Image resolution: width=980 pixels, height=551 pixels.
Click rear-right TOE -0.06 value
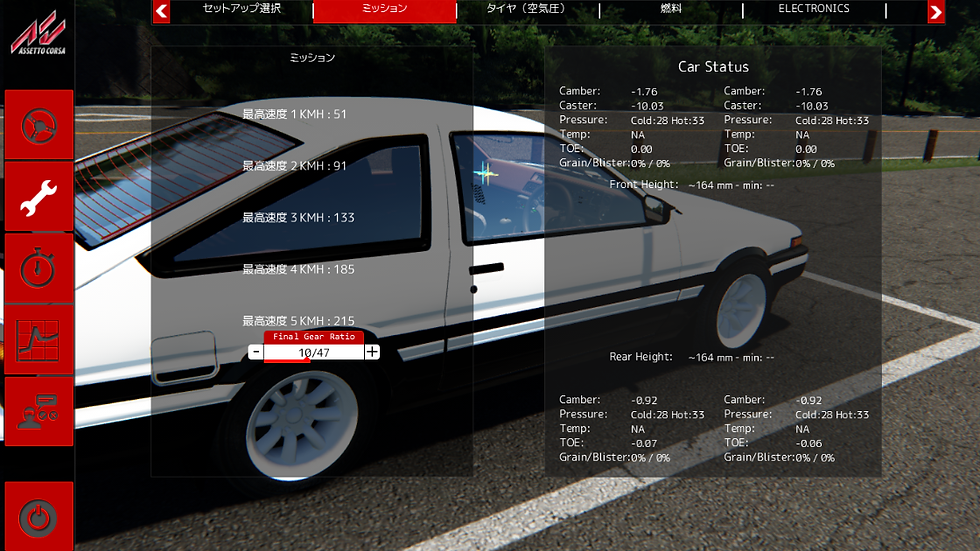click(x=809, y=444)
